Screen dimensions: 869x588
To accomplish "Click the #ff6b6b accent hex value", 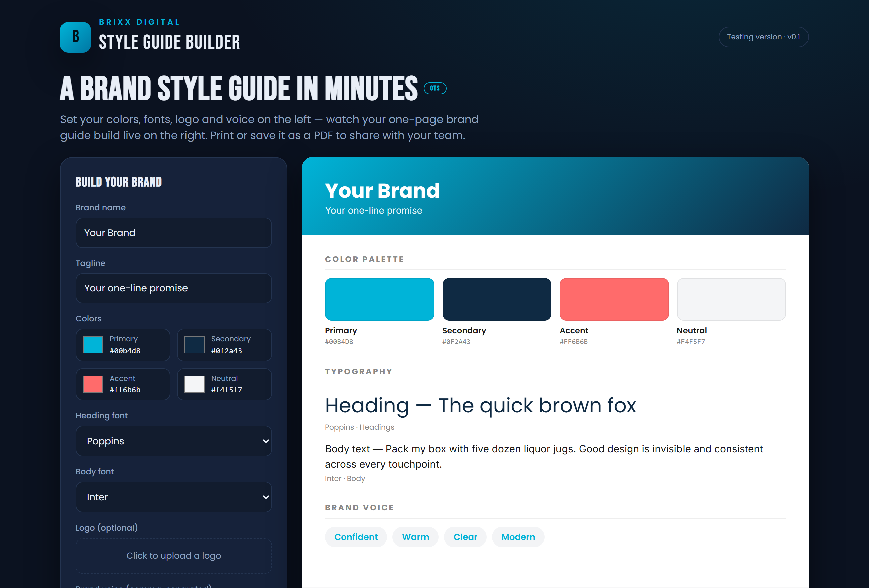I will (125, 390).
